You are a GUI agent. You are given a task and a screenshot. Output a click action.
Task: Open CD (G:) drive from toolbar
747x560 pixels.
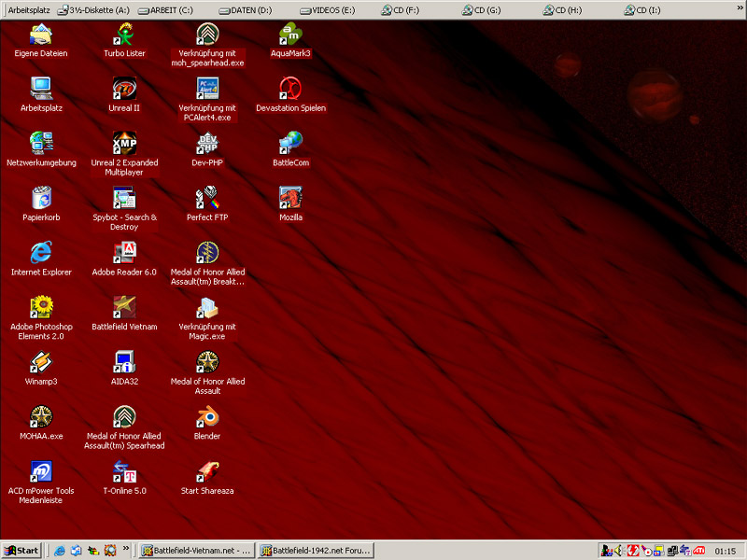(x=481, y=10)
